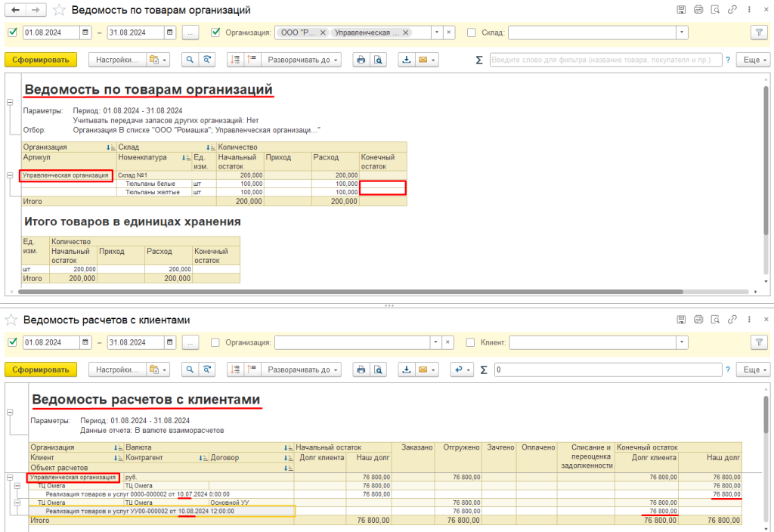The image size is (774, 532).
Task: Collapse the Управленческая организация row group
Action: (x=10, y=175)
